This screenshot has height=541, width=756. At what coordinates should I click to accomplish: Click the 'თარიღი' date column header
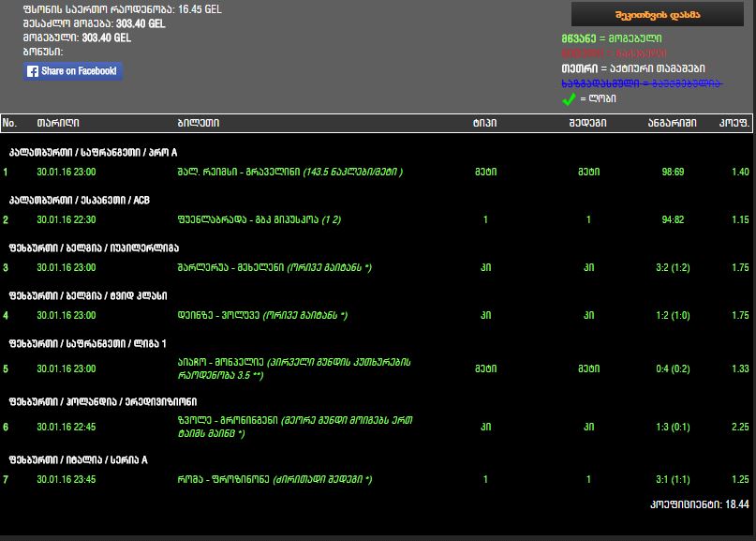click(57, 123)
